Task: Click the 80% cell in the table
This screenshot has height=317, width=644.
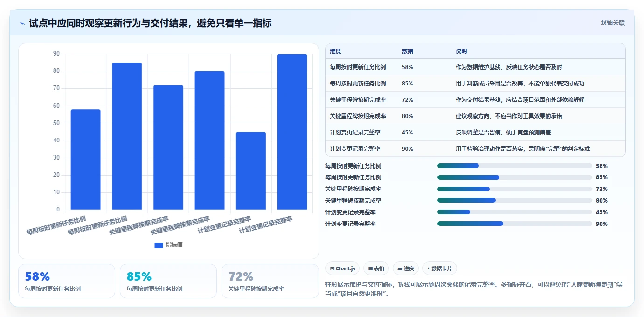Action: coord(407,116)
